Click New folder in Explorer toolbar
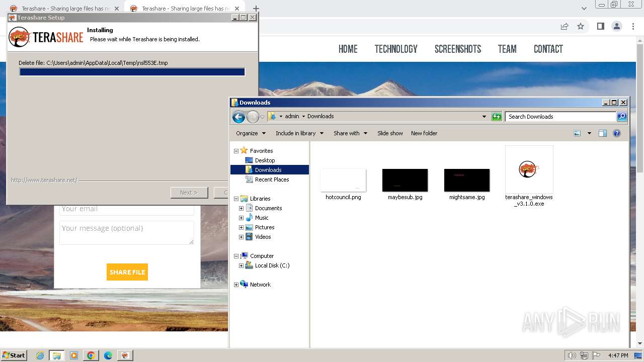Viewport: 644px width, 362px height. coord(424,133)
